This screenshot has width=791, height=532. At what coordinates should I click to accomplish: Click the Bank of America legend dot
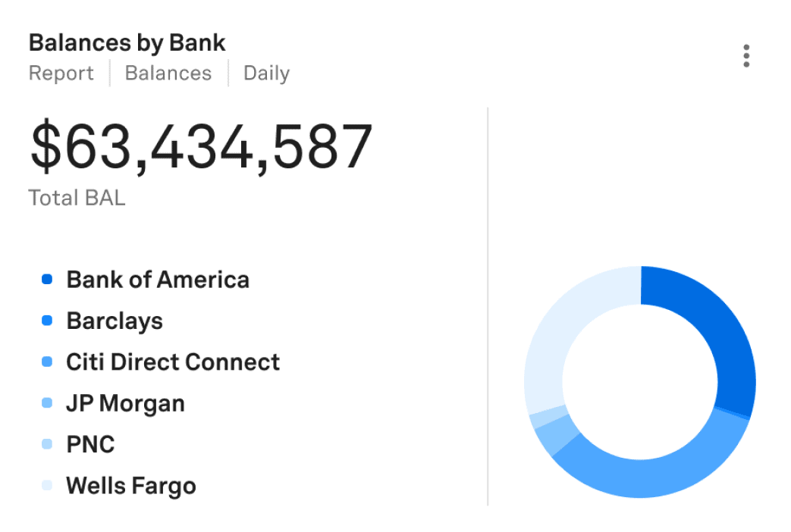tap(47, 280)
